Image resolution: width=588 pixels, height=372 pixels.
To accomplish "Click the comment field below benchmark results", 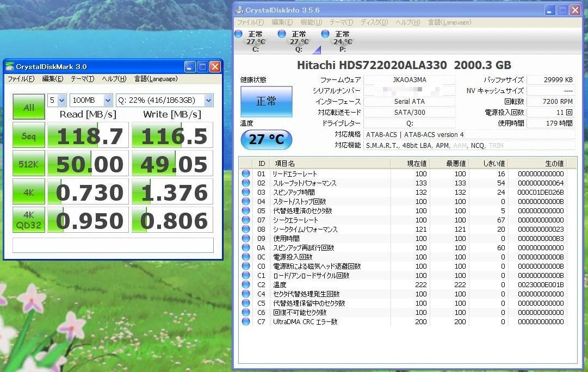I will [x=113, y=245].
